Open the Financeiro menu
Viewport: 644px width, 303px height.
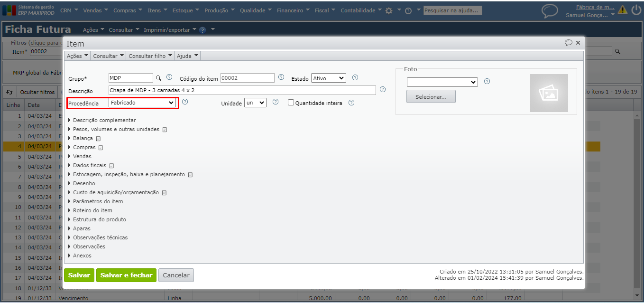(x=293, y=10)
